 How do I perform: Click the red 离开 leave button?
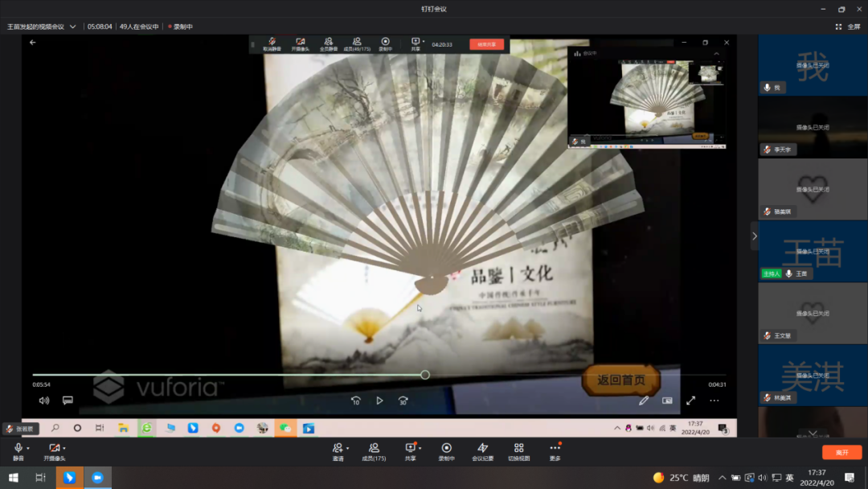tap(841, 452)
